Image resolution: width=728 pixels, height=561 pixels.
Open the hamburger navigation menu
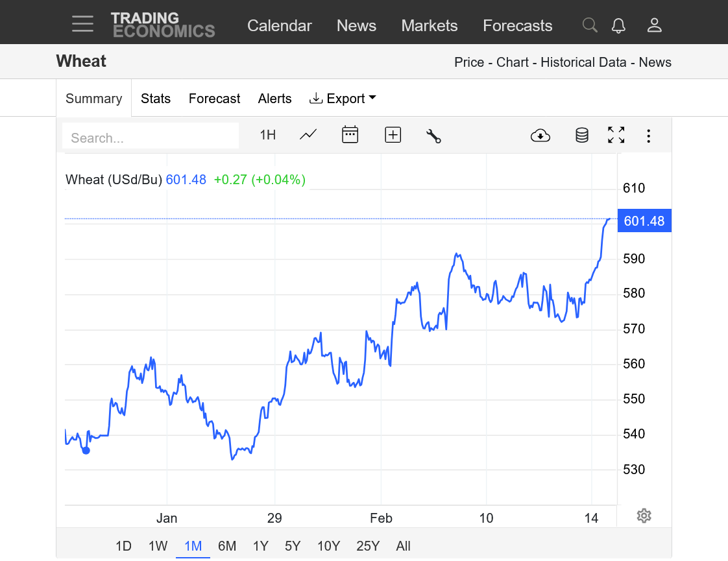pos(82,25)
